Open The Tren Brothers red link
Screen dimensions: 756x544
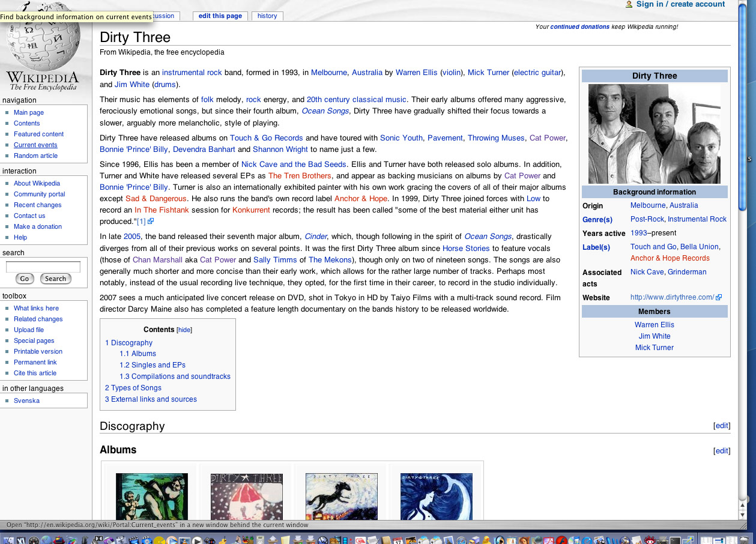tap(300, 176)
